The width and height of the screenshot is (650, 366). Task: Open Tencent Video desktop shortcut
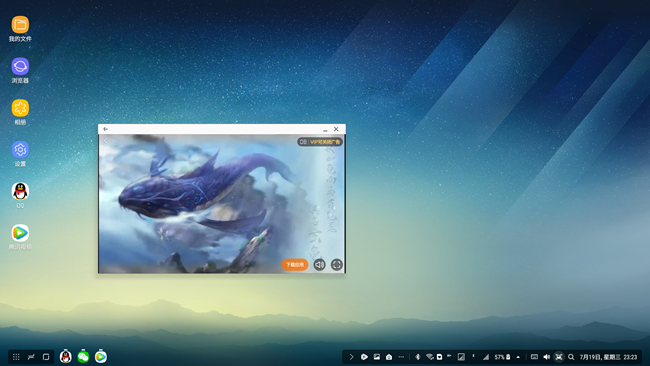tap(20, 233)
